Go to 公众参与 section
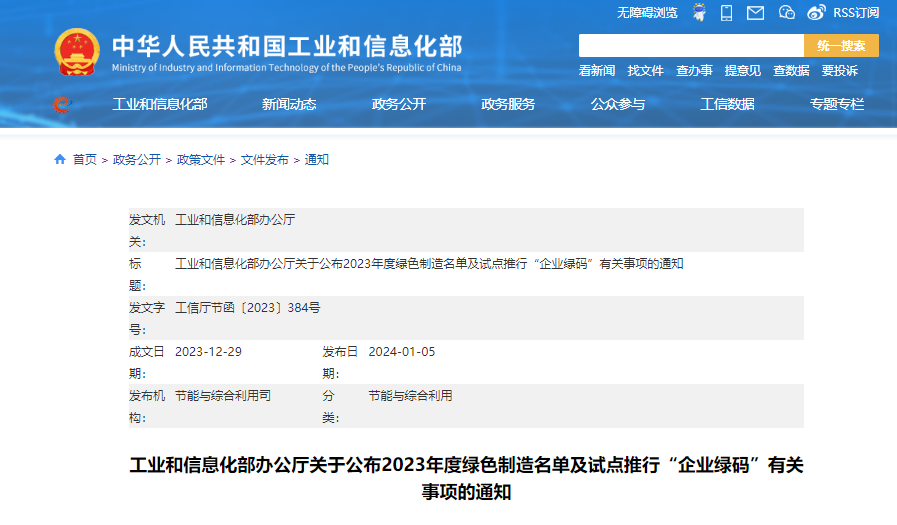The image size is (897, 525). (618, 104)
